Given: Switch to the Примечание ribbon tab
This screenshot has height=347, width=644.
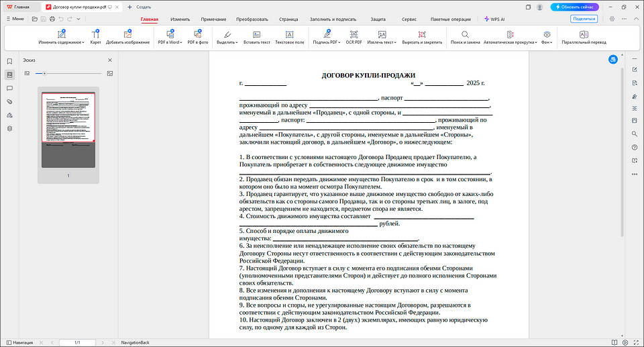Looking at the screenshot, I should pos(213,19).
